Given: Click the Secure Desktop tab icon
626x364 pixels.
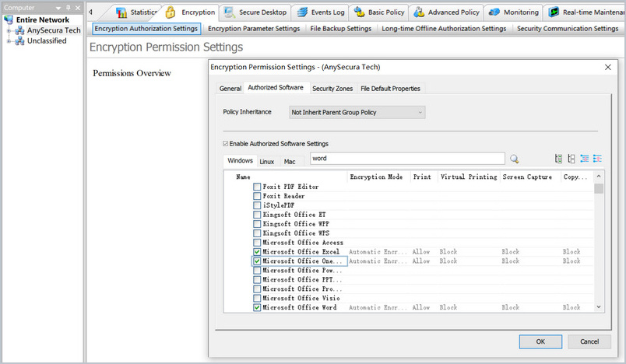Looking at the screenshot, I should (x=229, y=12).
